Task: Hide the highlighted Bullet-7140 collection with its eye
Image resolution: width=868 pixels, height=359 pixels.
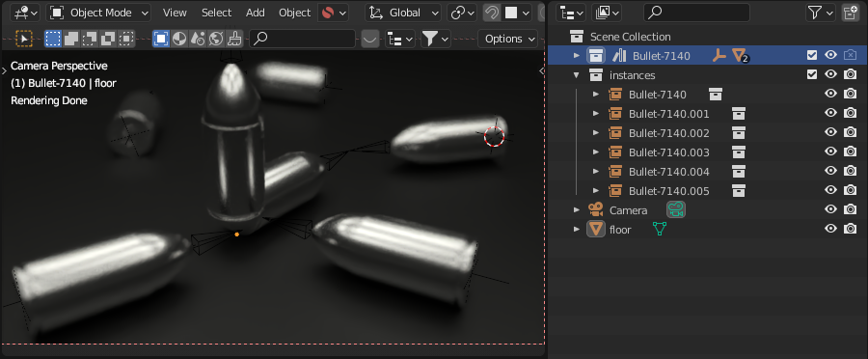Action: pyautogui.click(x=830, y=55)
